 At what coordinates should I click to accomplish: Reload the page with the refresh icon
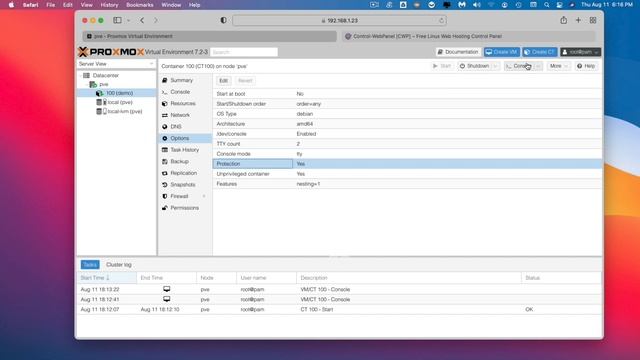441,20
